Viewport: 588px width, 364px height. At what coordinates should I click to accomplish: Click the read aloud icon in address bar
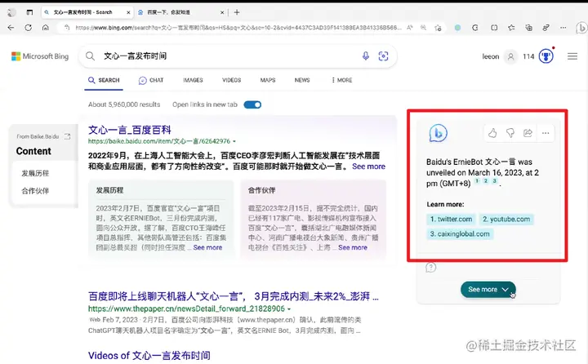(x=409, y=28)
